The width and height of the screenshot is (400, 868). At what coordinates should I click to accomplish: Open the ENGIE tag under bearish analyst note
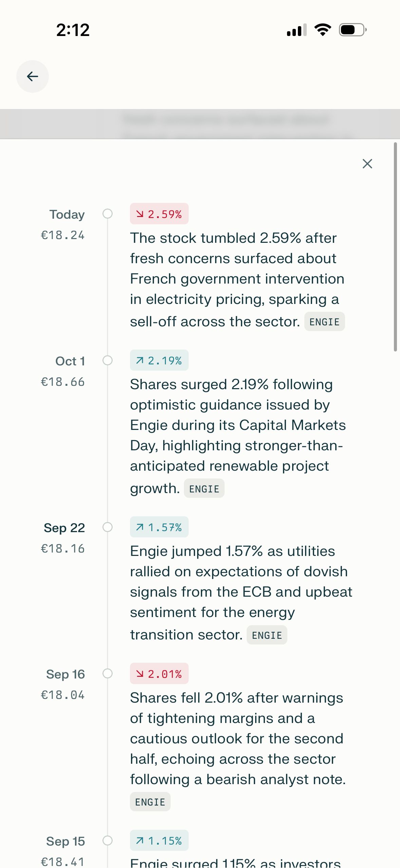[x=150, y=802]
